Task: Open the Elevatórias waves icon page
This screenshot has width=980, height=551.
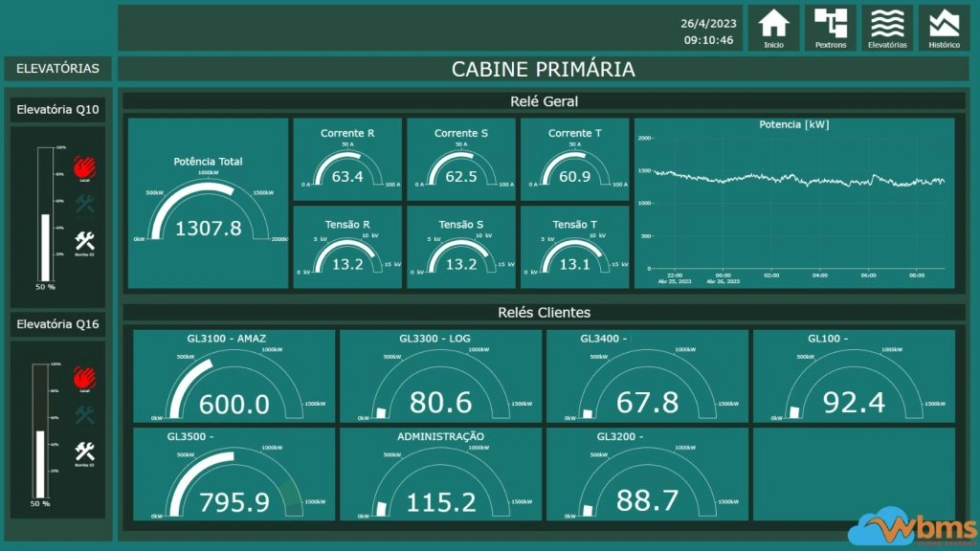Action: click(x=887, y=28)
